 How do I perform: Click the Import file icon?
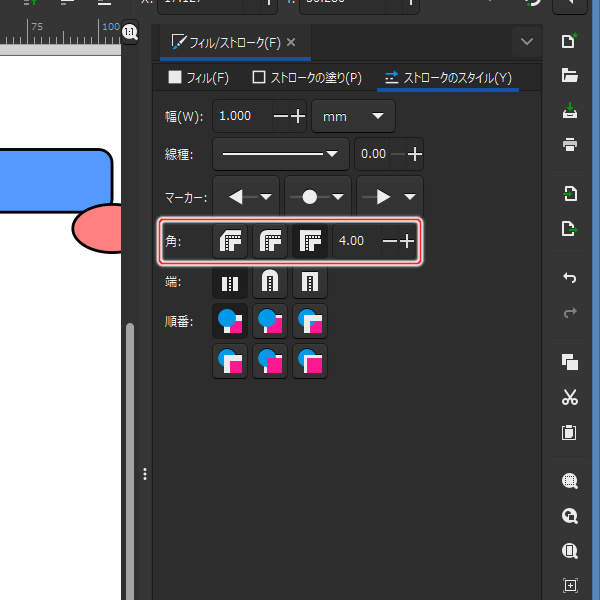point(569,194)
